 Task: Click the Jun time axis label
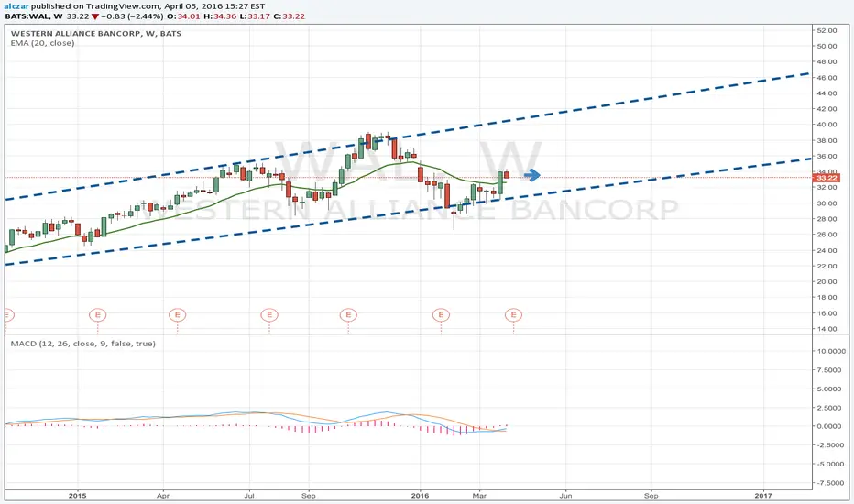coord(566,496)
